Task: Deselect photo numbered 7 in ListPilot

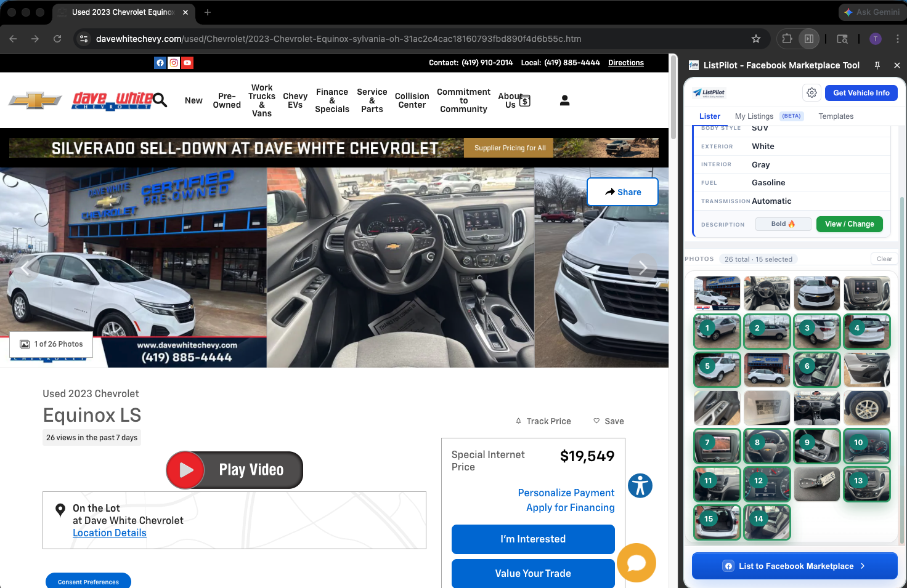Action: (717, 446)
